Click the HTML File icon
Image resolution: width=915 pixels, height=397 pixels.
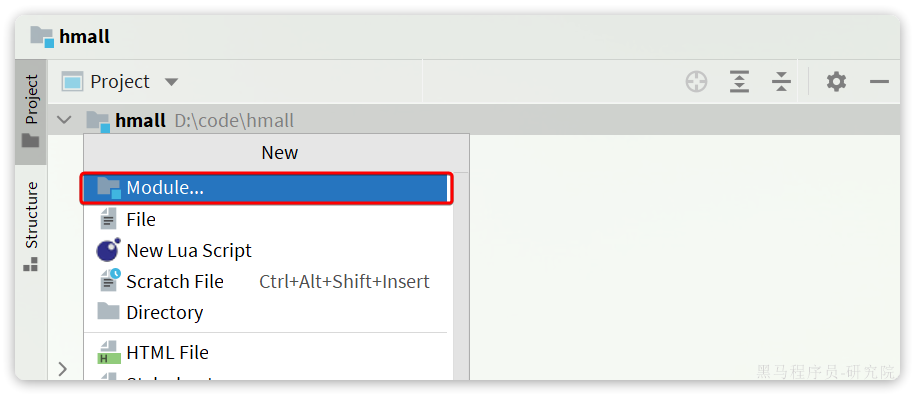pos(109,353)
